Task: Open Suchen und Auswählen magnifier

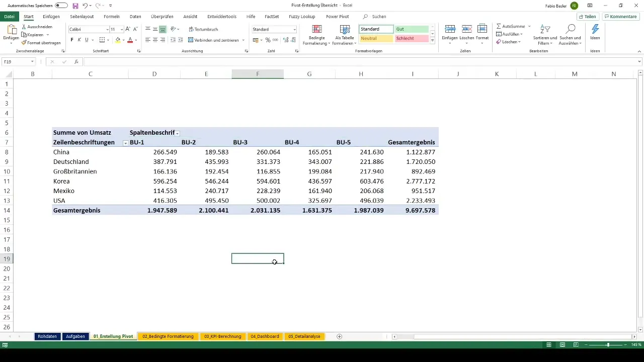Action: pyautogui.click(x=570, y=34)
